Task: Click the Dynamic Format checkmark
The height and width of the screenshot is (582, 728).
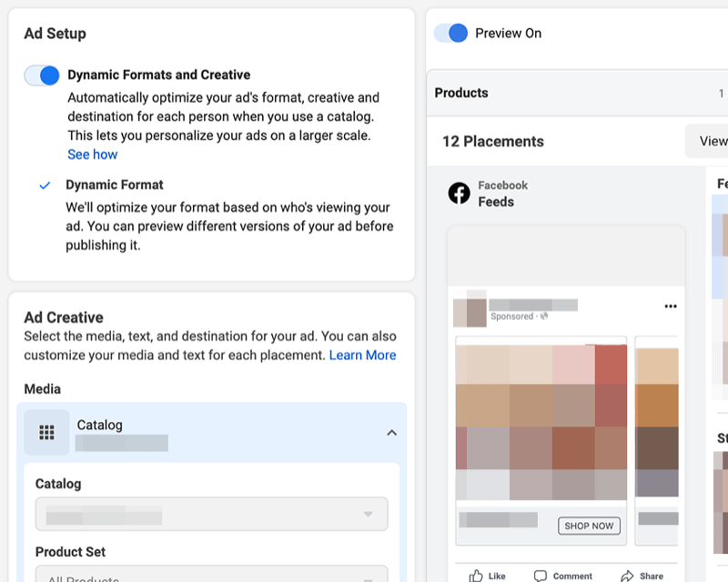Action: [x=45, y=186]
